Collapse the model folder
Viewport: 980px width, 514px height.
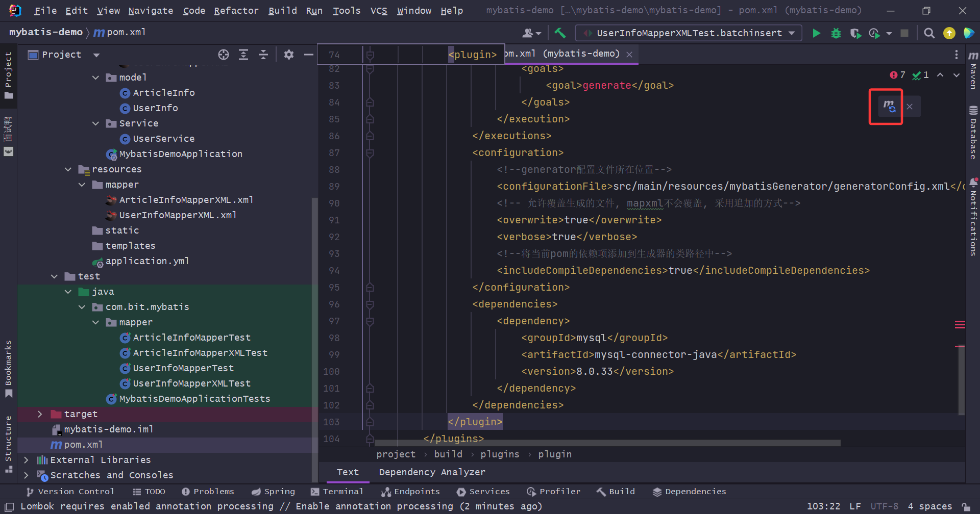coord(95,78)
